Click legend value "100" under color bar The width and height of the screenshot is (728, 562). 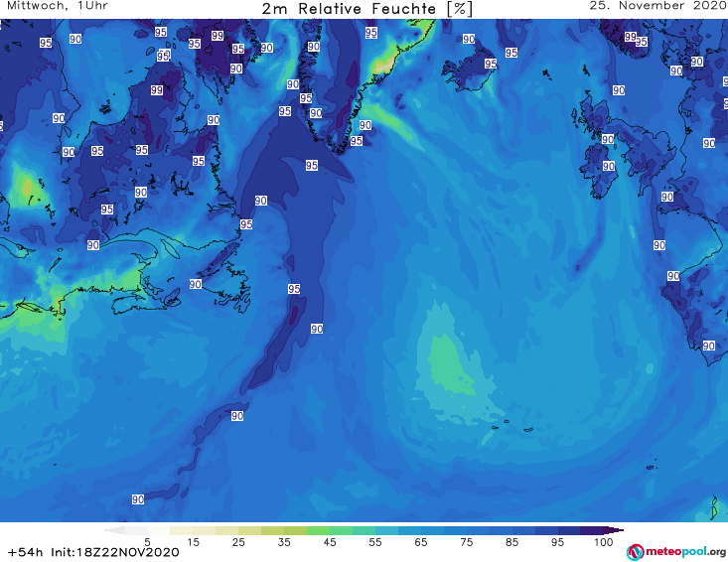(x=604, y=542)
